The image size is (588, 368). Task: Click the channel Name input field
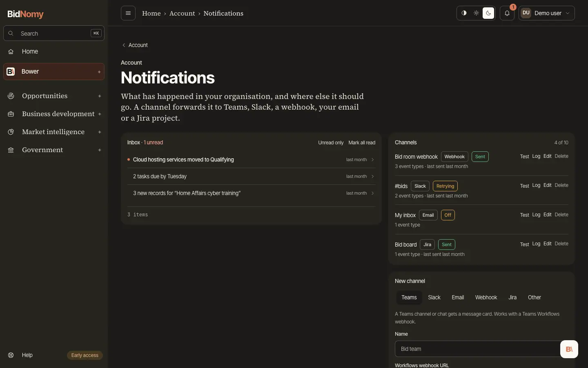click(481, 349)
